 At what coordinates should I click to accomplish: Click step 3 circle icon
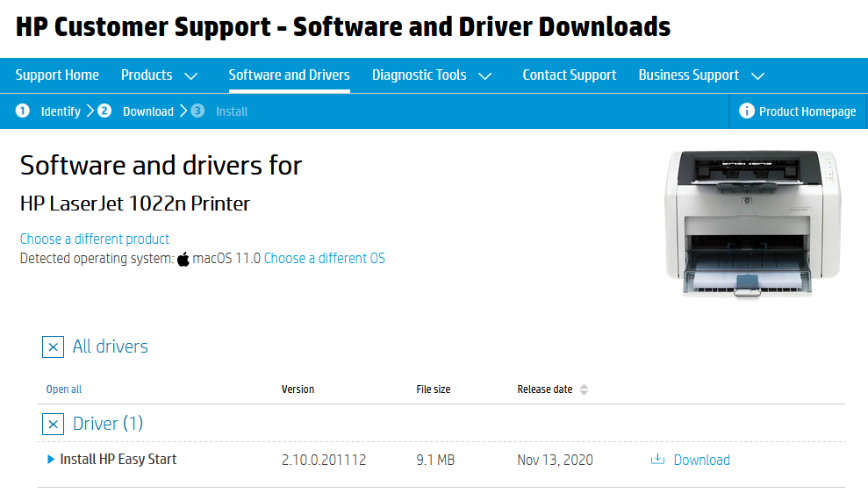point(197,111)
